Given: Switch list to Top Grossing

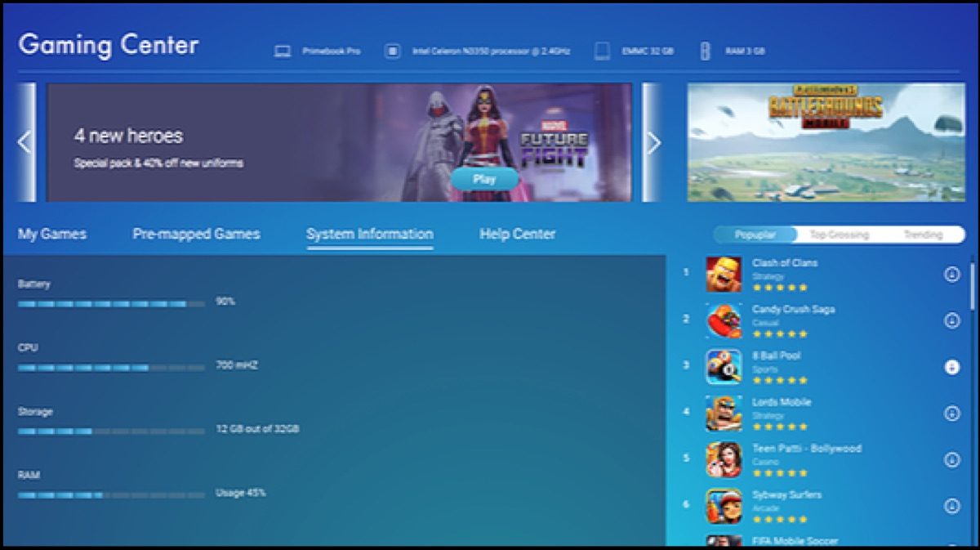Looking at the screenshot, I should pyautogui.click(x=839, y=235).
